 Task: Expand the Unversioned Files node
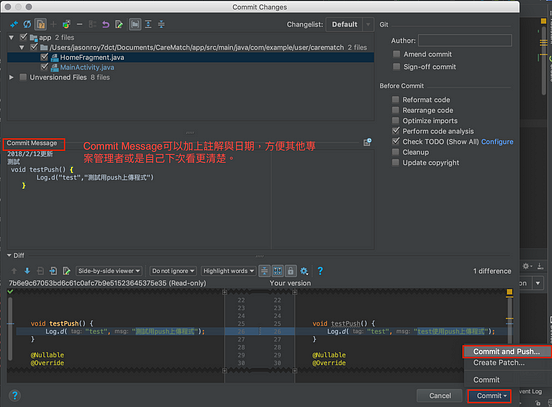(x=11, y=77)
